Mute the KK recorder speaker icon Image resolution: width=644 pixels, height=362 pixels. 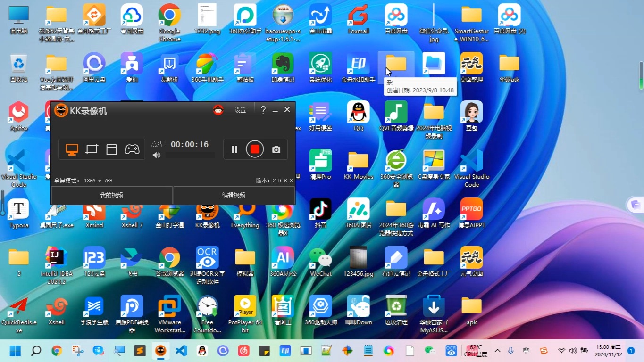157,155
